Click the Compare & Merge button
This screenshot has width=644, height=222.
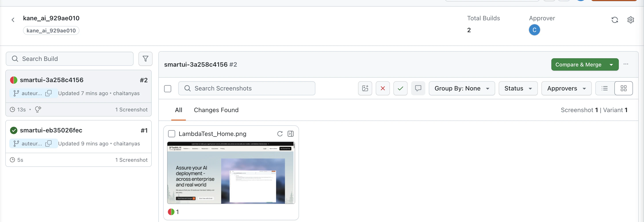578,65
